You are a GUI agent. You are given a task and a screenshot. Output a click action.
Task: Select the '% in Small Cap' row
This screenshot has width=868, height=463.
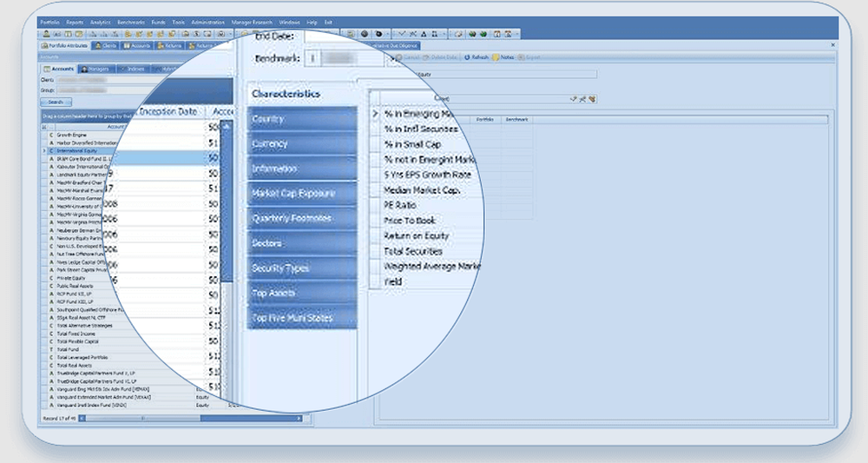click(x=412, y=144)
